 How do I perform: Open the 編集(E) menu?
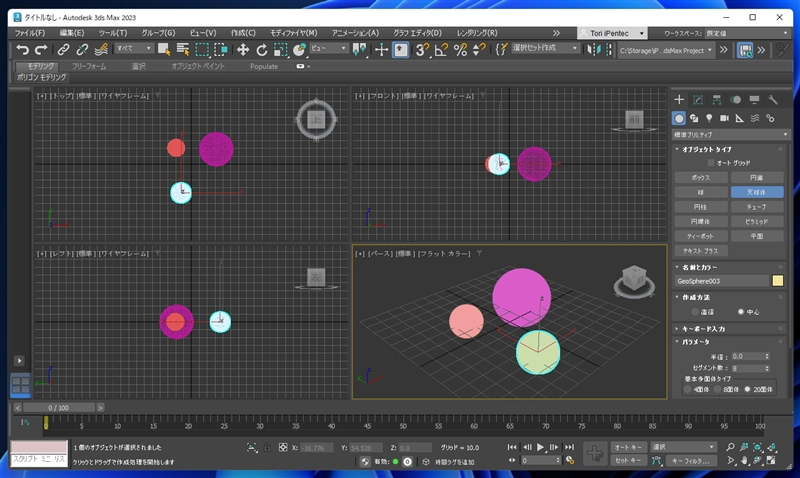[x=72, y=33]
